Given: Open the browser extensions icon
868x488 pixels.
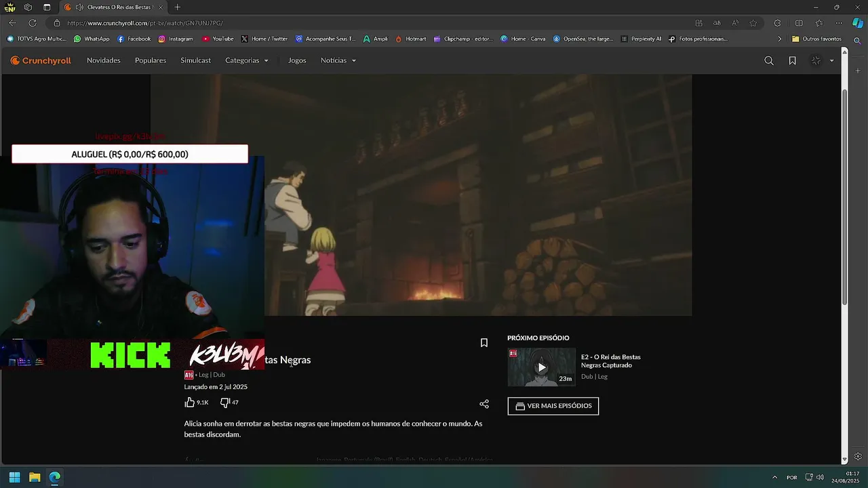Looking at the screenshot, I should (x=777, y=23).
